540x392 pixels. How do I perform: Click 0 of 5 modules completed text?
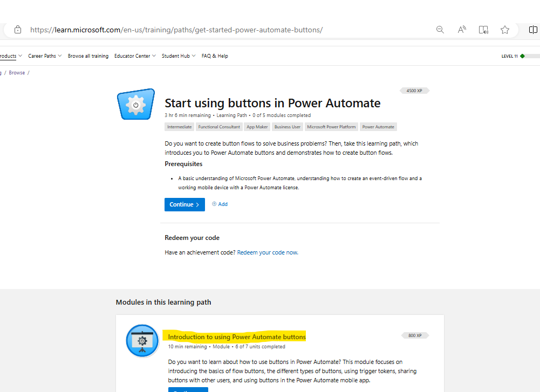282,115
